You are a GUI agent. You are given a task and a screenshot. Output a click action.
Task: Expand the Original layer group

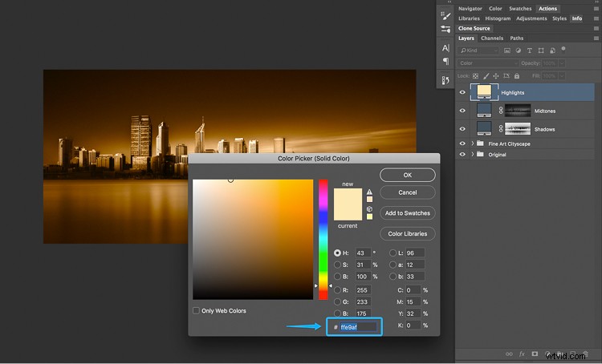(472, 154)
